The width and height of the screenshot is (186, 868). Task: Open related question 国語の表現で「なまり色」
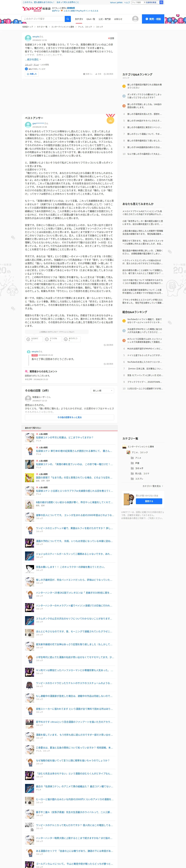74,477
